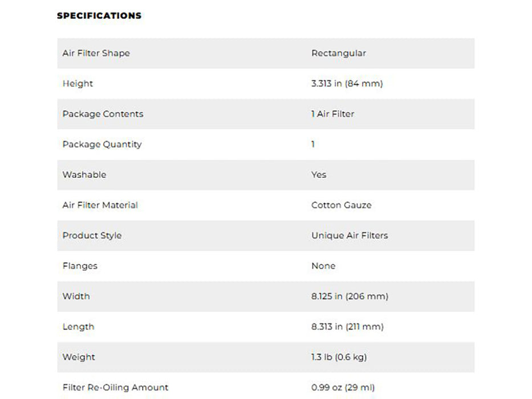Click the Flanges row label
532x399 pixels.
[80, 266]
